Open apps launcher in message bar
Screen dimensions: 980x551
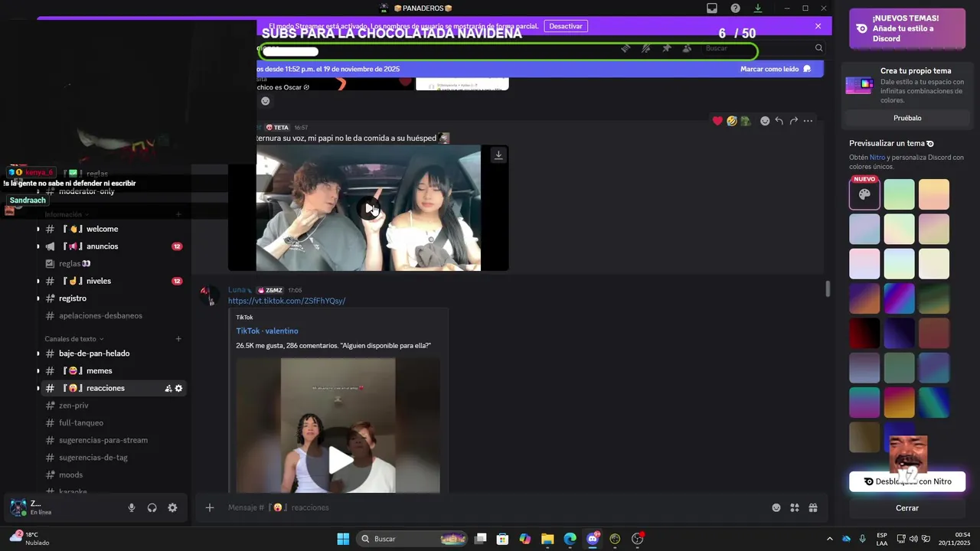click(795, 507)
